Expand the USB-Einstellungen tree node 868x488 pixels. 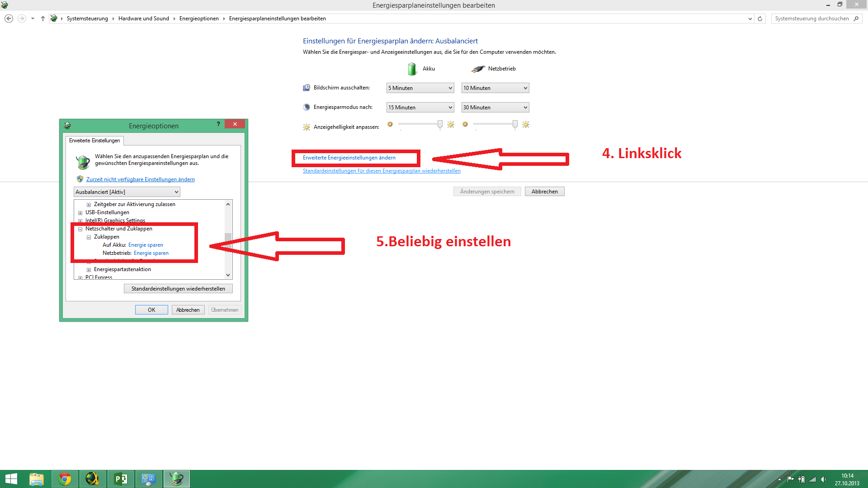pyautogui.click(x=80, y=213)
